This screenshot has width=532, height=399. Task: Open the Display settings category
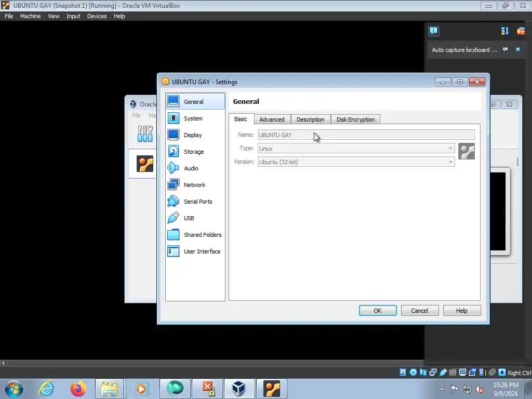pos(195,135)
